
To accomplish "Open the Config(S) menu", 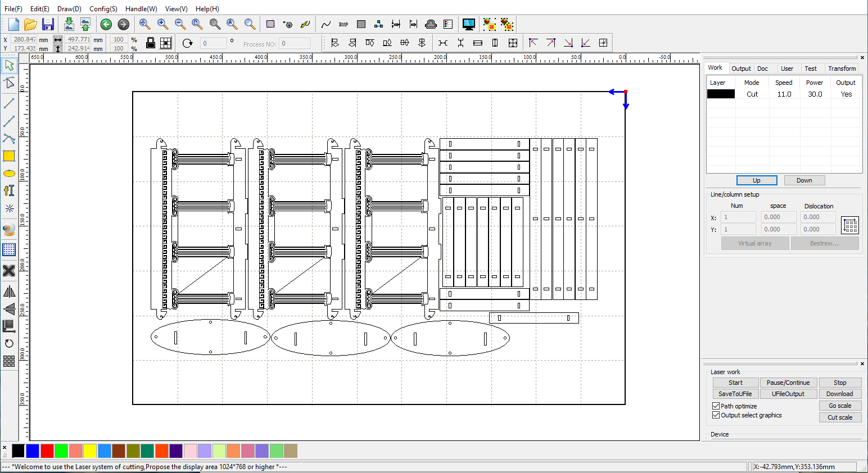I will pyautogui.click(x=103, y=9).
